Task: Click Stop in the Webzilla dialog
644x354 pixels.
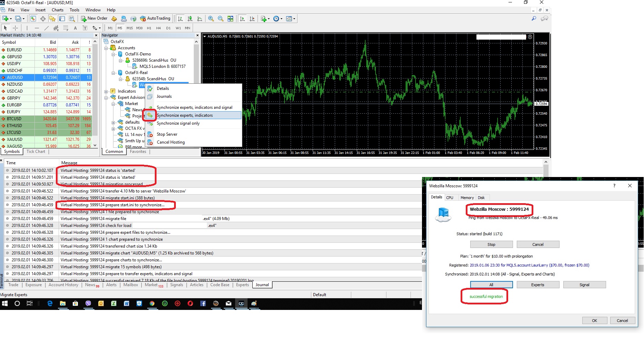Action: coord(491,244)
